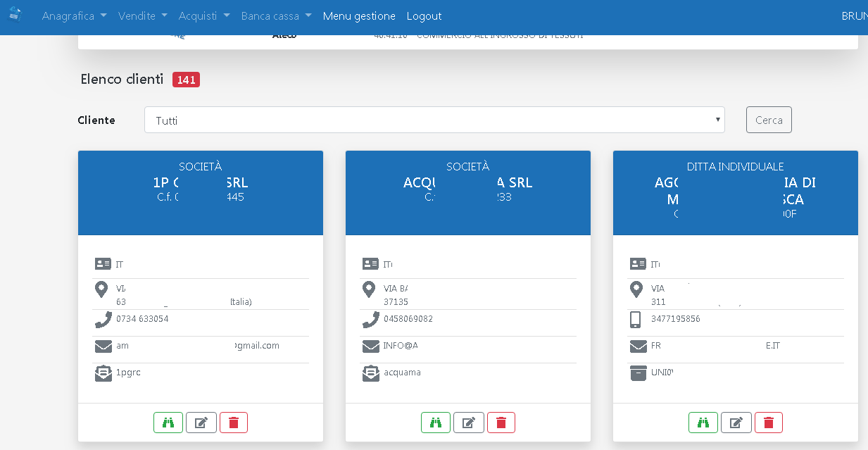Click the DITTA INDIVIDUALE card header
This screenshot has height=450, width=868.
(x=736, y=192)
